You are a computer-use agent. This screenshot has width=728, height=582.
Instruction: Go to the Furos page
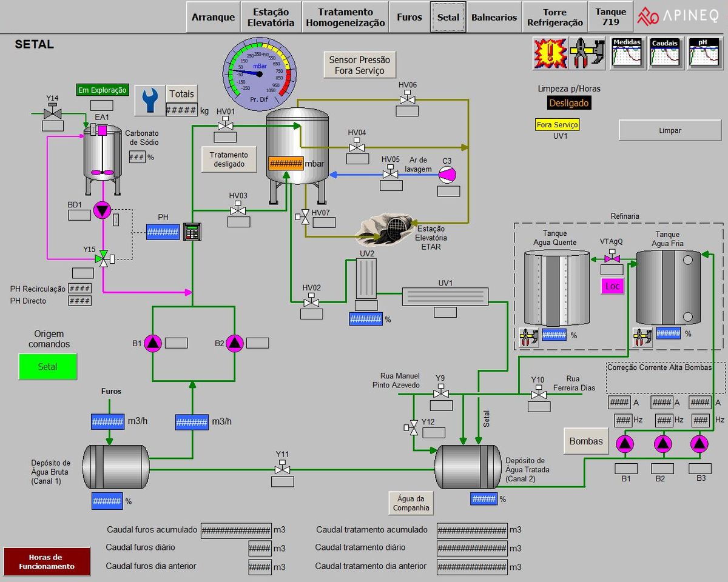point(409,17)
